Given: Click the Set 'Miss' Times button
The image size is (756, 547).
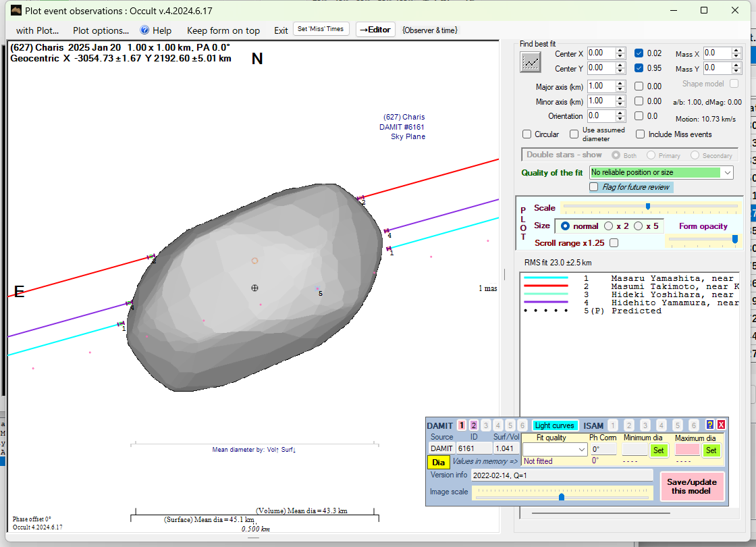Looking at the screenshot, I should [x=321, y=29].
